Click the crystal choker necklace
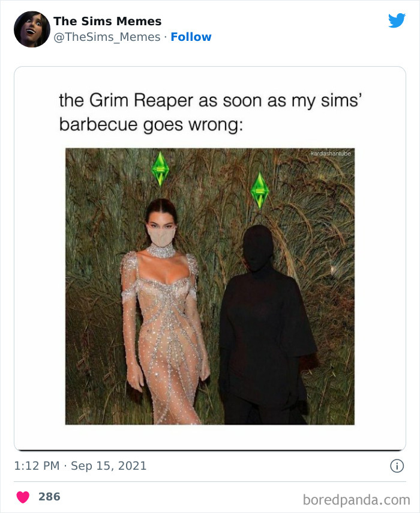Viewport: 420px width, 513px height. (160, 251)
